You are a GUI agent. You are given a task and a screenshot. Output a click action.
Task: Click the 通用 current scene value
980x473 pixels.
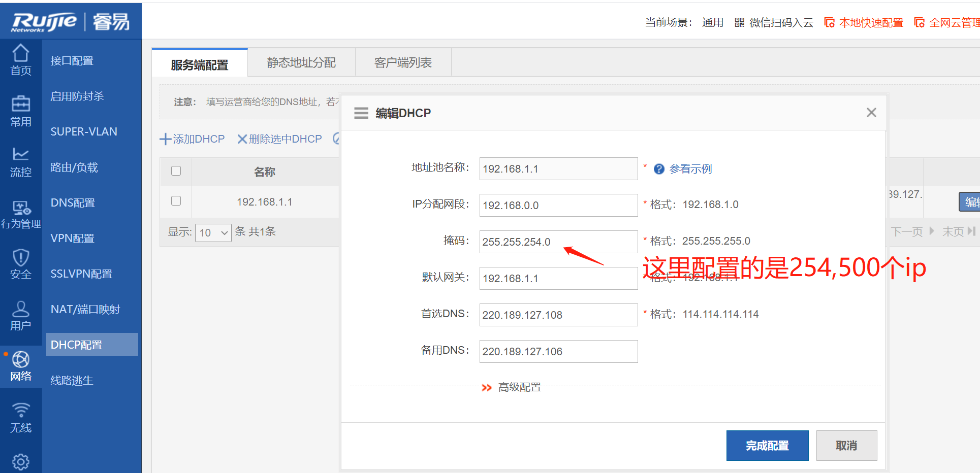[712, 22]
